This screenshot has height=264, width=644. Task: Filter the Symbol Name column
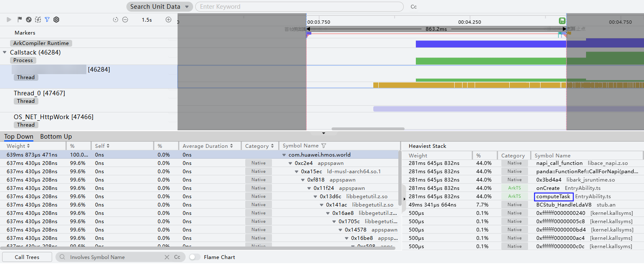[324, 146]
